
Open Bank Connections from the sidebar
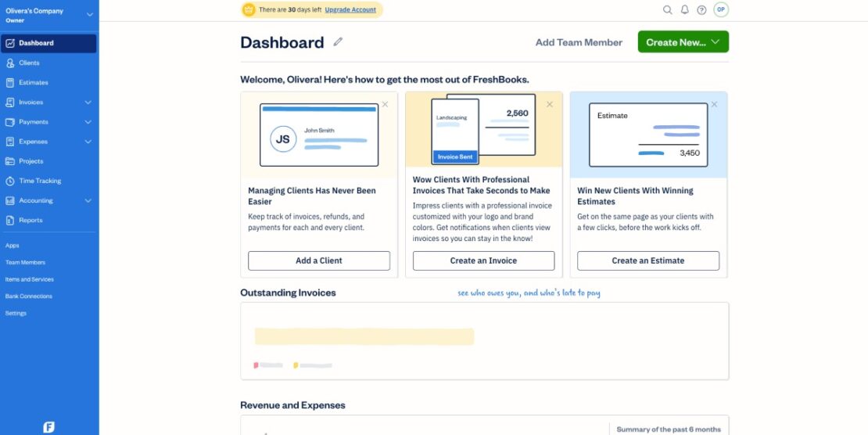(29, 297)
